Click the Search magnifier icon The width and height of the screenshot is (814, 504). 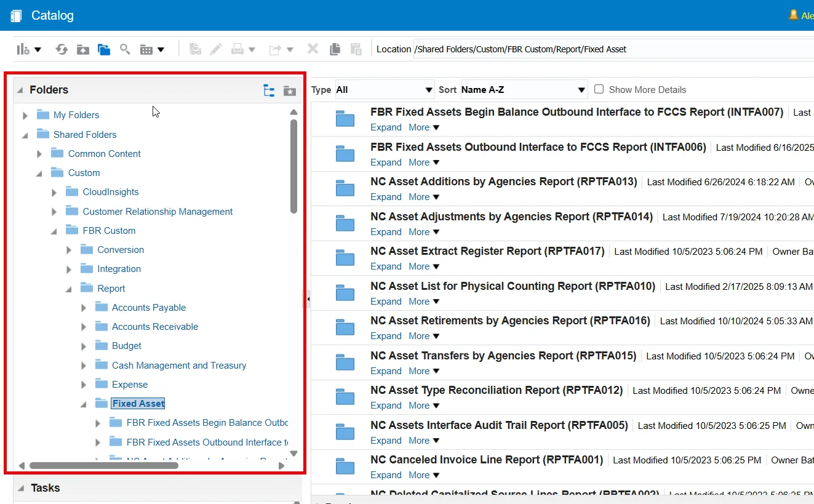125,49
